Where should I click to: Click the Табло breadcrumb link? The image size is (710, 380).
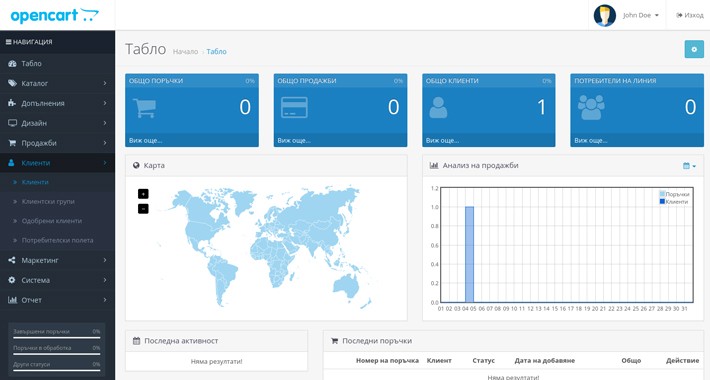tap(216, 52)
